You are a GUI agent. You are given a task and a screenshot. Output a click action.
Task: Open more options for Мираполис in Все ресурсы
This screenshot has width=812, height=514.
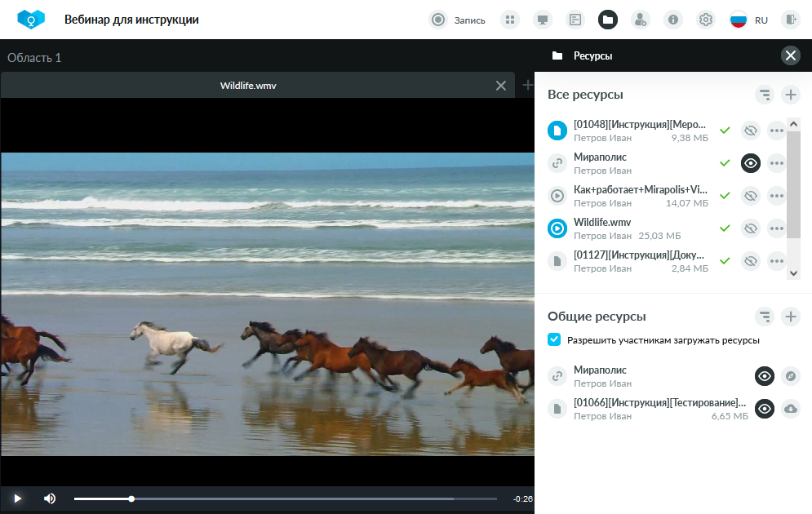(777, 163)
